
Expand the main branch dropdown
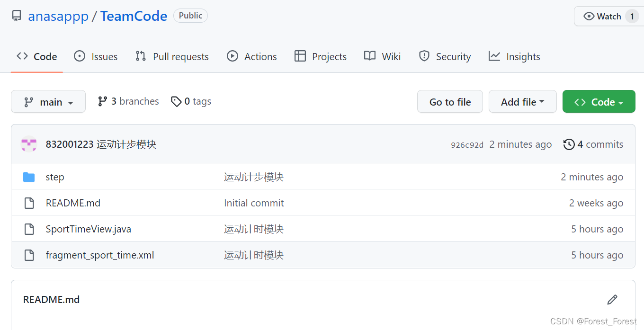(x=48, y=102)
